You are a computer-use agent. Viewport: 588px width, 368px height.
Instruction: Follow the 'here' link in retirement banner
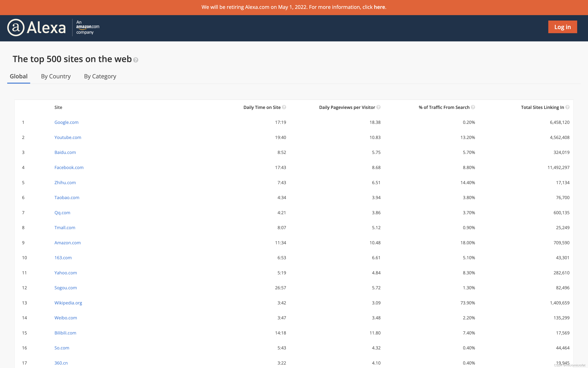point(379,7)
